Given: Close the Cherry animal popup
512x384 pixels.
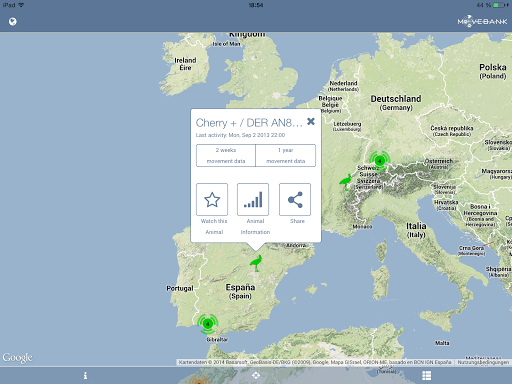Looking at the screenshot, I should point(311,121).
